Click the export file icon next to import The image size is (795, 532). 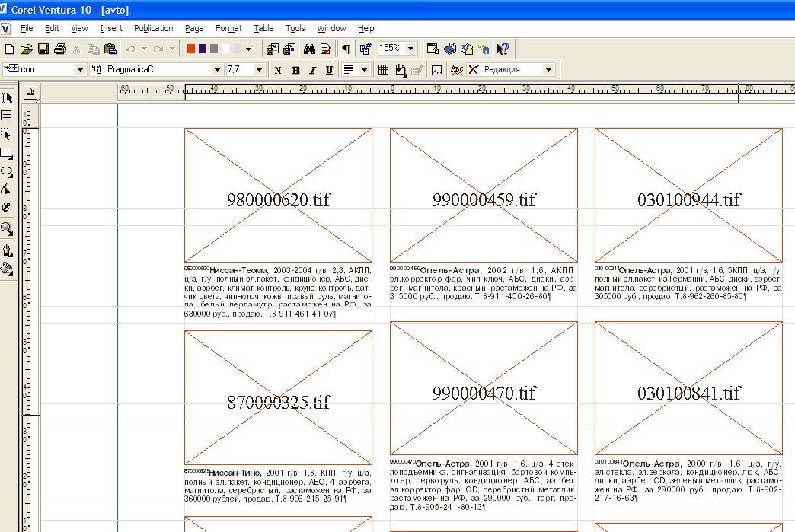[x=289, y=49]
